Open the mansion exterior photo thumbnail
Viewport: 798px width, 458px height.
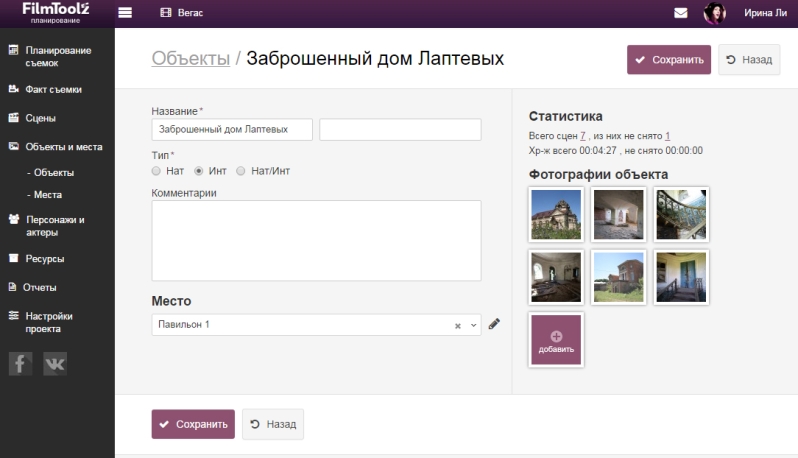pos(556,214)
